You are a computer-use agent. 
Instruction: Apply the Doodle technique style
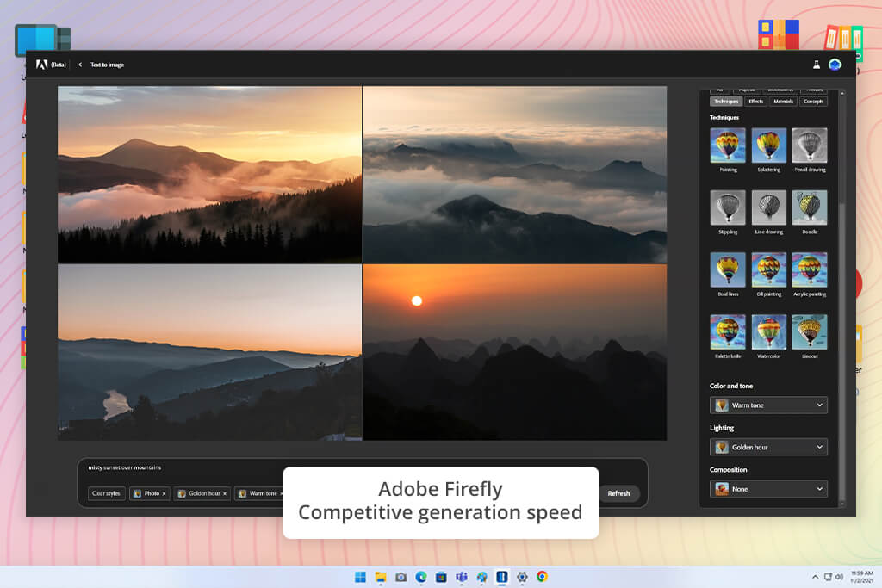pyautogui.click(x=810, y=207)
